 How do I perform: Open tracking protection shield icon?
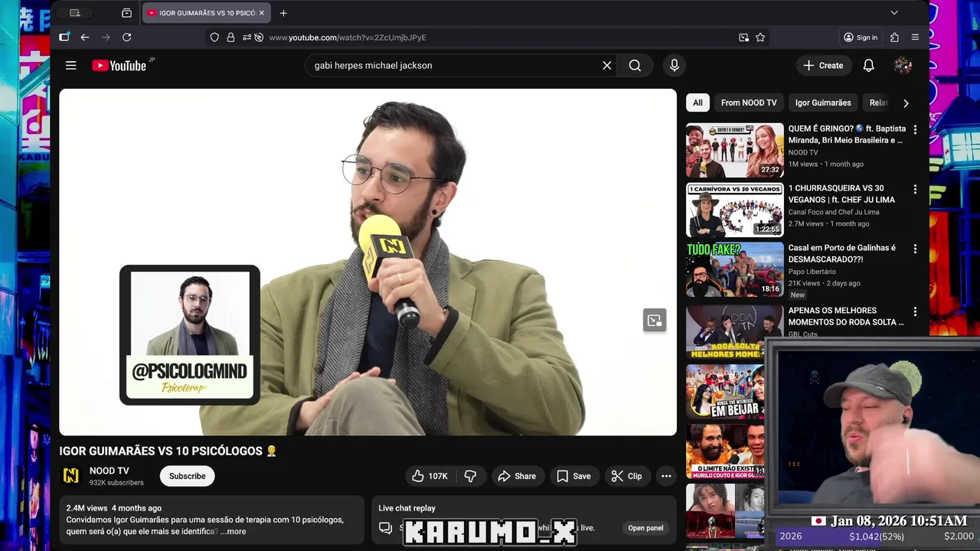(x=214, y=37)
